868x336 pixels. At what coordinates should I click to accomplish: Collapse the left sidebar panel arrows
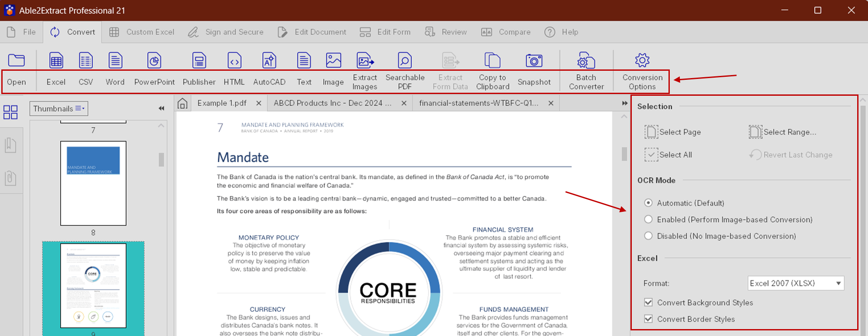coord(161,109)
